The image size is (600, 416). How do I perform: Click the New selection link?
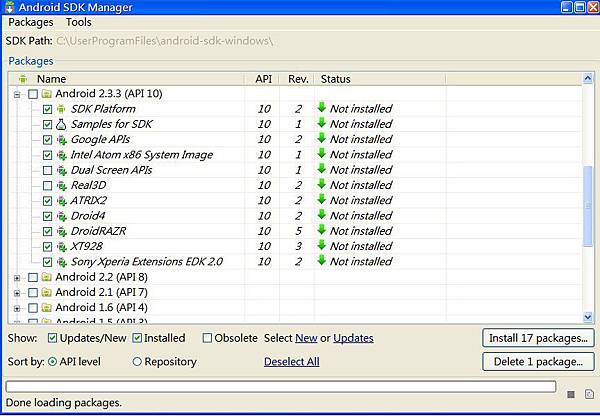[x=306, y=338]
